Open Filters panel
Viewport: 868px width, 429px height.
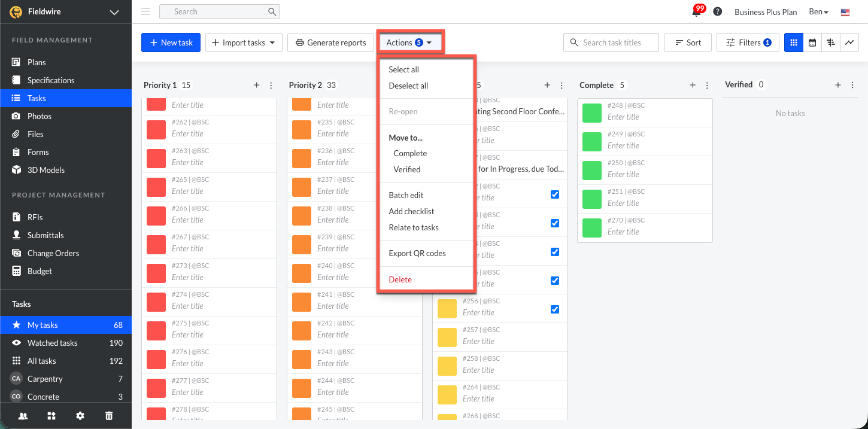pyautogui.click(x=748, y=42)
